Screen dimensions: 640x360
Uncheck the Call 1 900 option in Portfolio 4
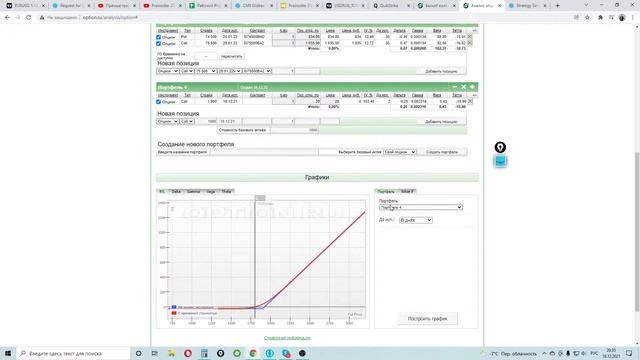coord(159,102)
